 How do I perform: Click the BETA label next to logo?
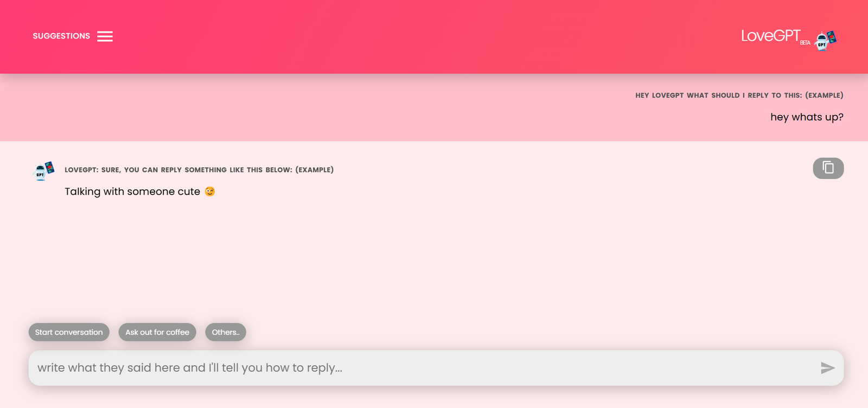(805, 43)
